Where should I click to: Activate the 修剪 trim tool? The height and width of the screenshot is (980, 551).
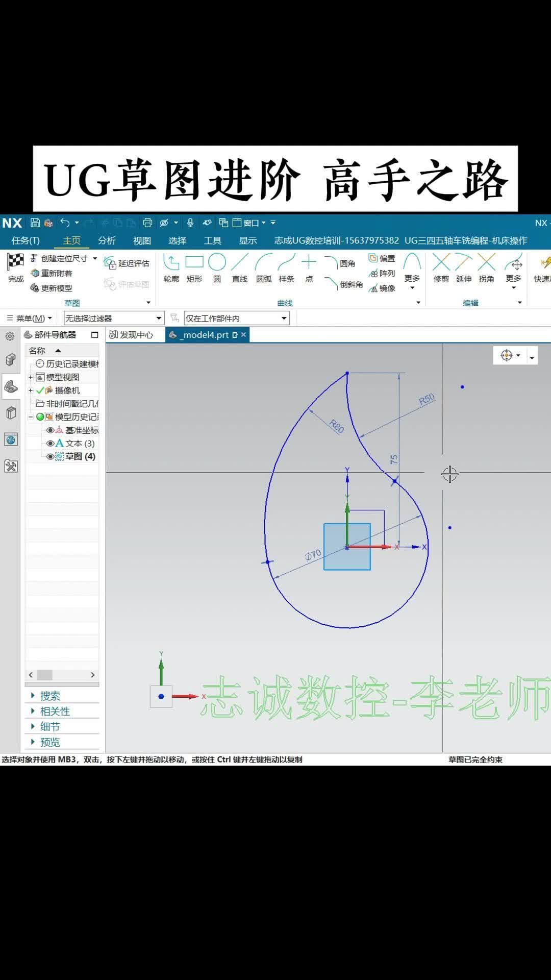441,268
